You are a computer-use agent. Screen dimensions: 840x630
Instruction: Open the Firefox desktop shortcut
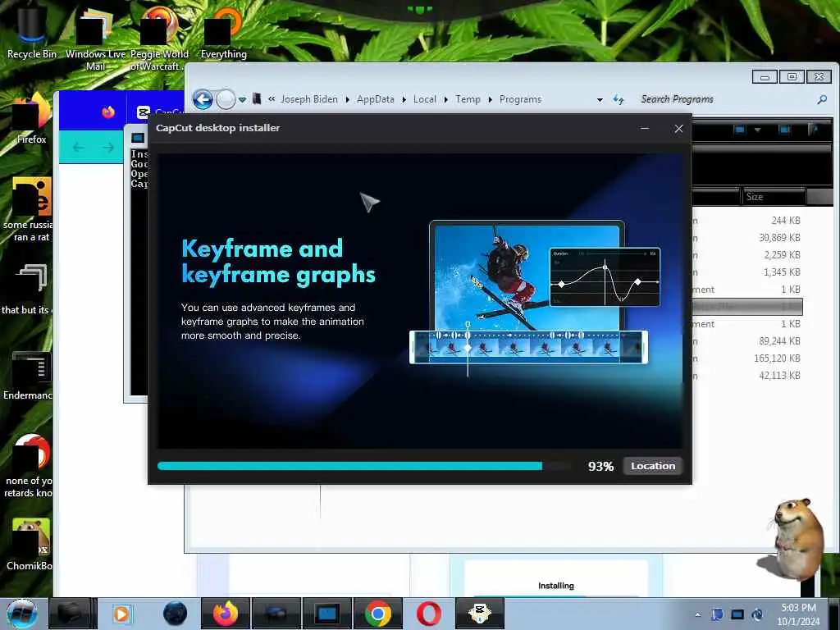[31, 119]
